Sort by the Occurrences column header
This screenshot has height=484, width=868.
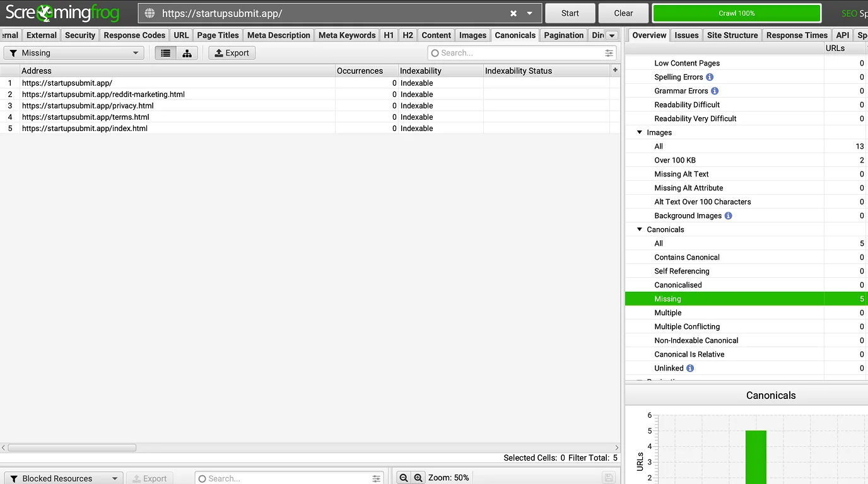(x=367, y=71)
